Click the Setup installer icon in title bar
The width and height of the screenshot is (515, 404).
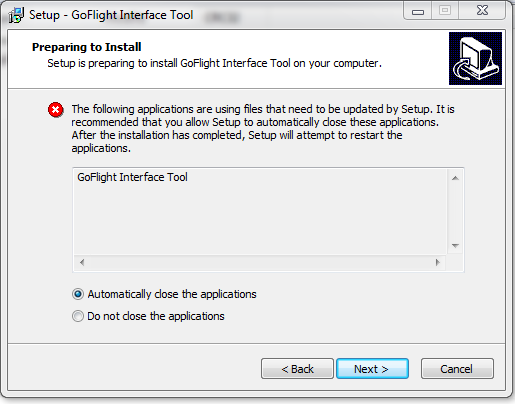16,15
